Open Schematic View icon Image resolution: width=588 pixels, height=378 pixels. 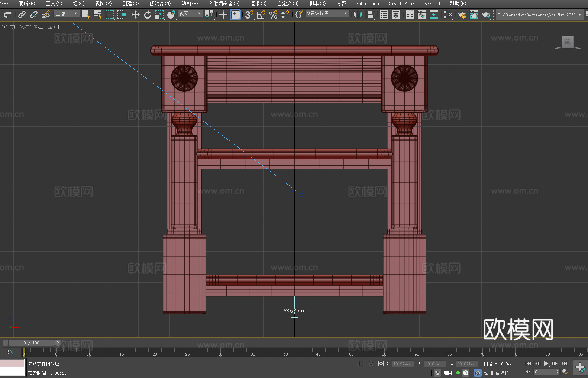434,14
